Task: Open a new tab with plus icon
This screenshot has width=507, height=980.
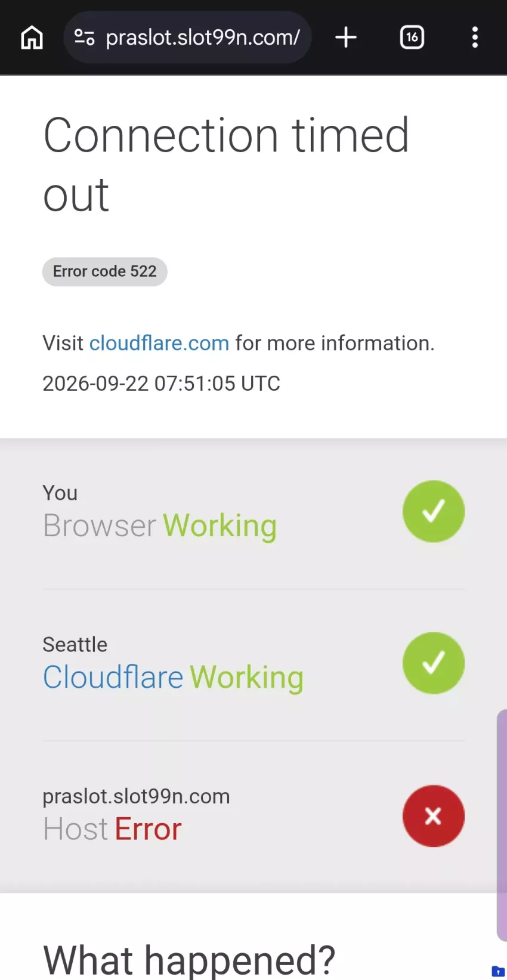Action: click(x=346, y=38)
